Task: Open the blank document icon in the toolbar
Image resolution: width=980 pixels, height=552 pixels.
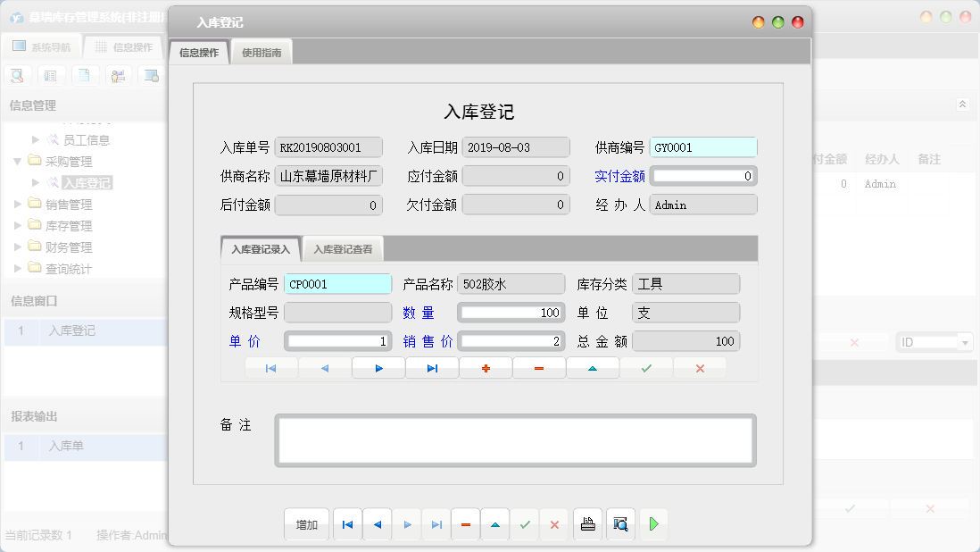Action: [x=85, y=75]
